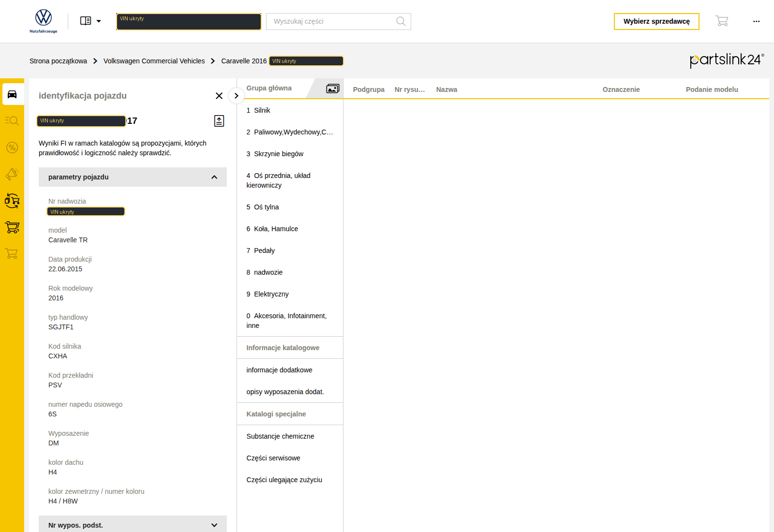774x532 pixels.
Task: Click the Wyszukaj części search field
Action: coord(339,21)
